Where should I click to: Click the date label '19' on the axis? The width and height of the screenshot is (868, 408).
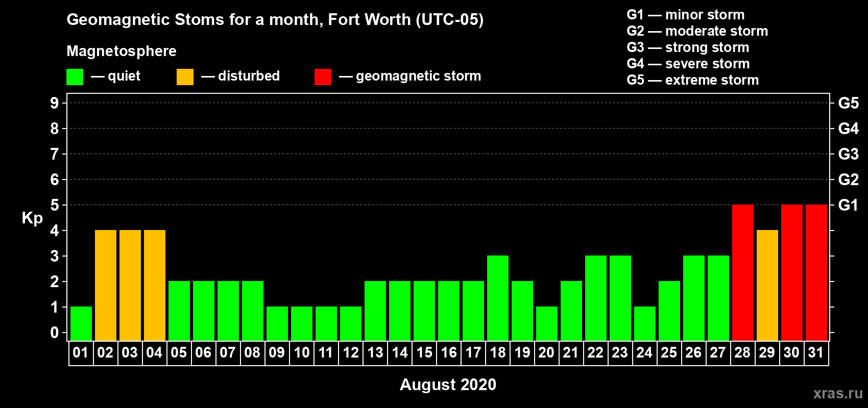tap(522, 353)
